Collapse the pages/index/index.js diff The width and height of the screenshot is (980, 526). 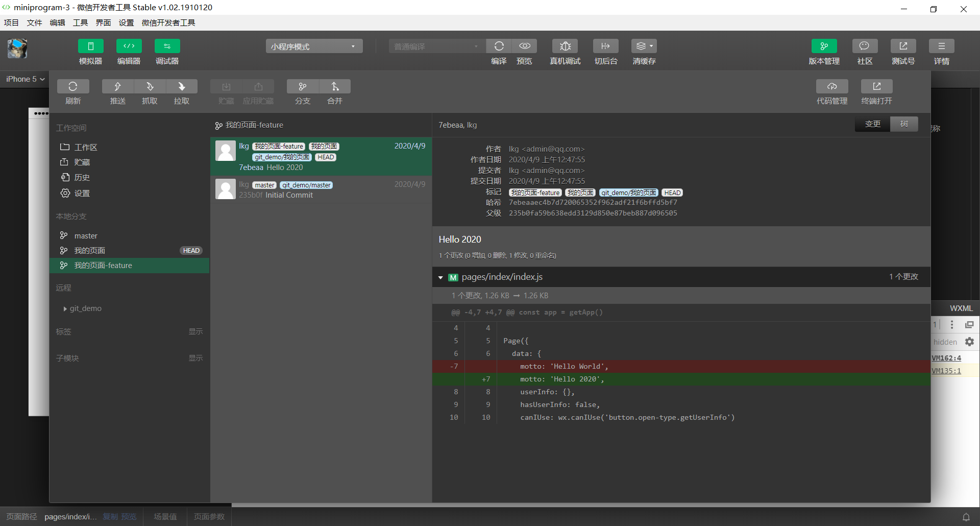(440, 277)
